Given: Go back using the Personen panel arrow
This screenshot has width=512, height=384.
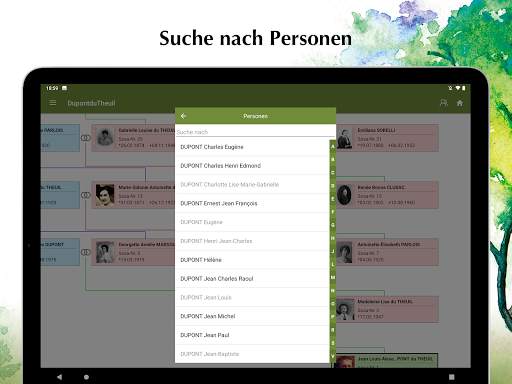Looking at the screenshot, I should tap(183, 116).
